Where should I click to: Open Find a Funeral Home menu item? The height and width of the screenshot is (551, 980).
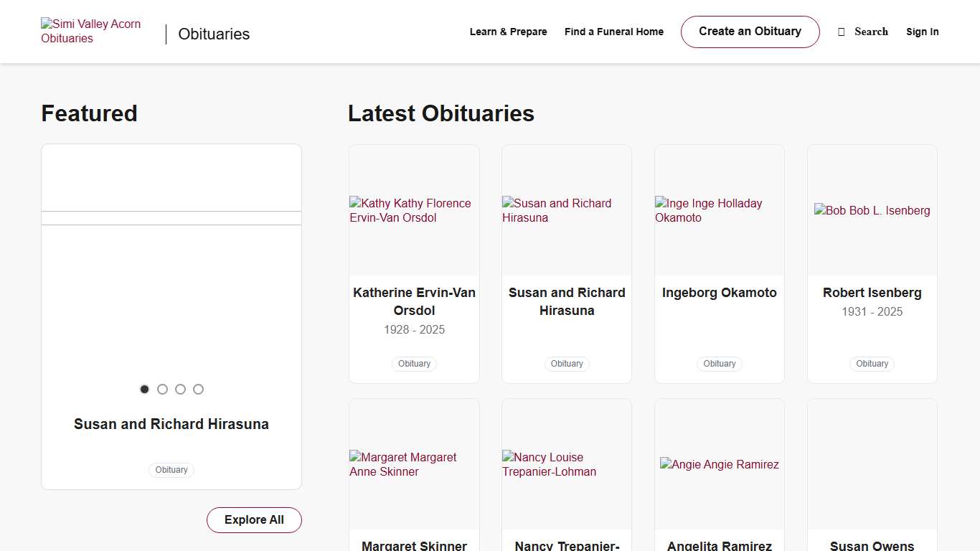613,32
